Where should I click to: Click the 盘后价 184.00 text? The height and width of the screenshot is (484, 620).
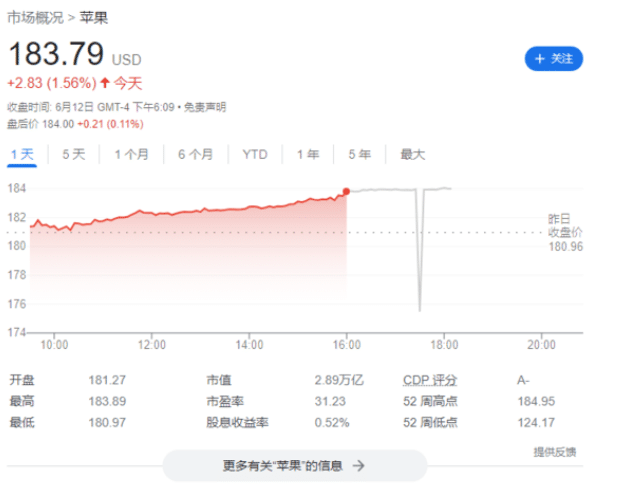click(41, 124)
